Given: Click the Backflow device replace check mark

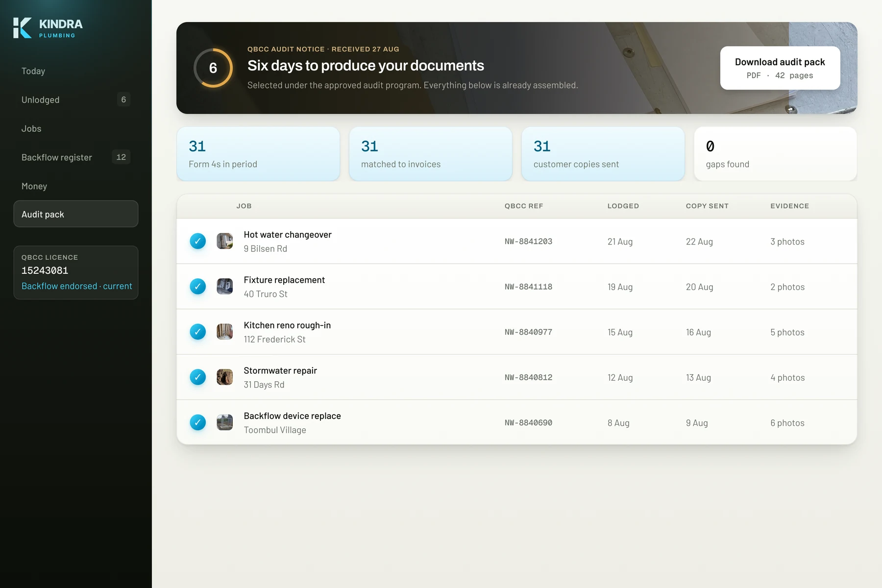Looking at the screenshot, I should coord(198,422).
